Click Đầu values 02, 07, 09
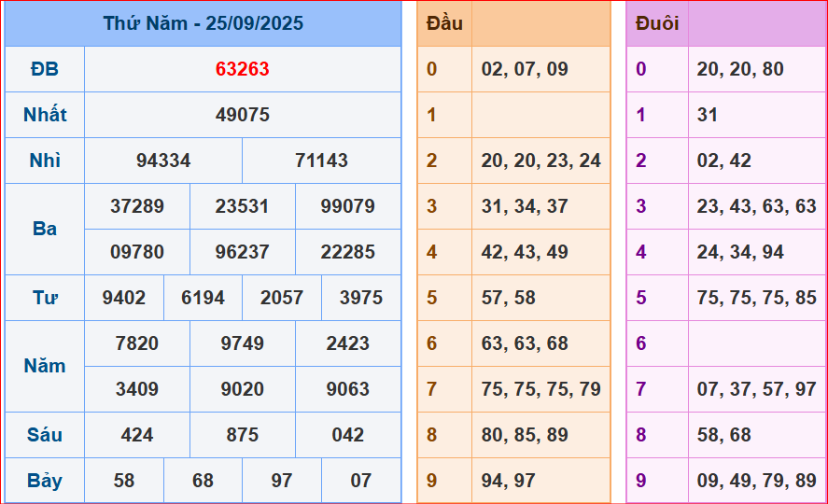The width and height of the screenshot is (828, 504). point(525,69)
